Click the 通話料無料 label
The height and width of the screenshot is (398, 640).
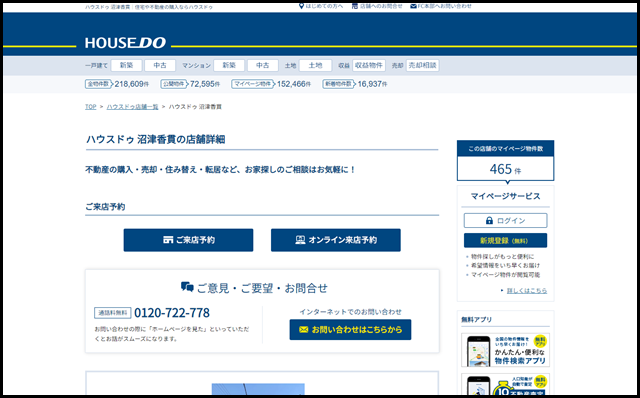pyautogui.click(x=113, y=313)
